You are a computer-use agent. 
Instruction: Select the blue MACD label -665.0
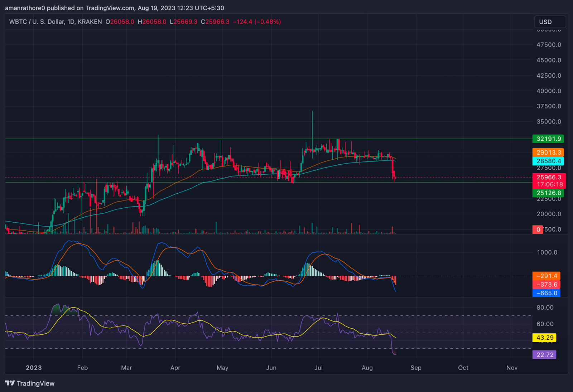(x=546, y=293)
